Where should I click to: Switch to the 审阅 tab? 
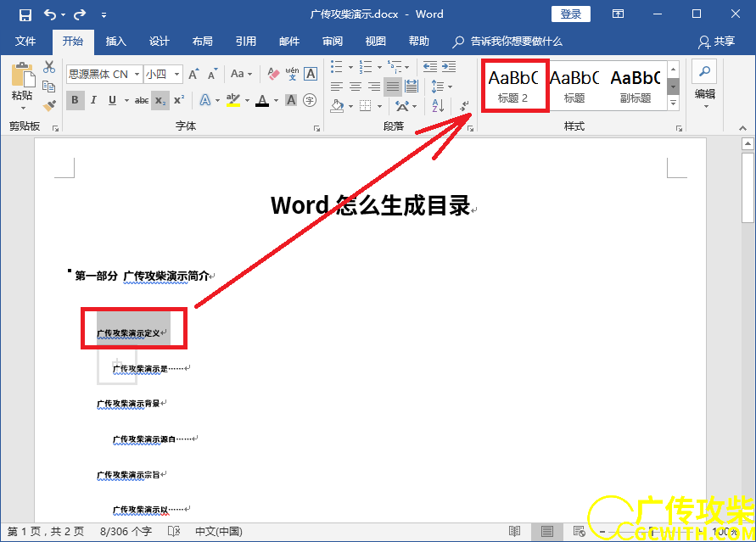click(333, 42)
